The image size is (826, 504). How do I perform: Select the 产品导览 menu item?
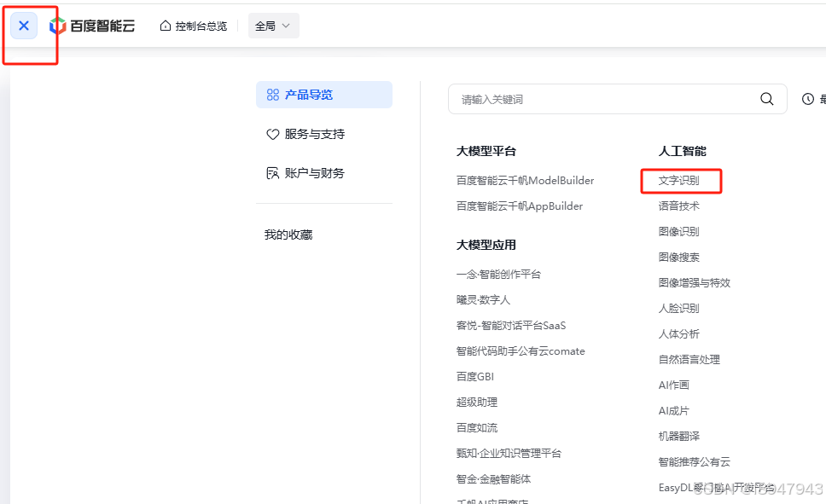(324, 95)
